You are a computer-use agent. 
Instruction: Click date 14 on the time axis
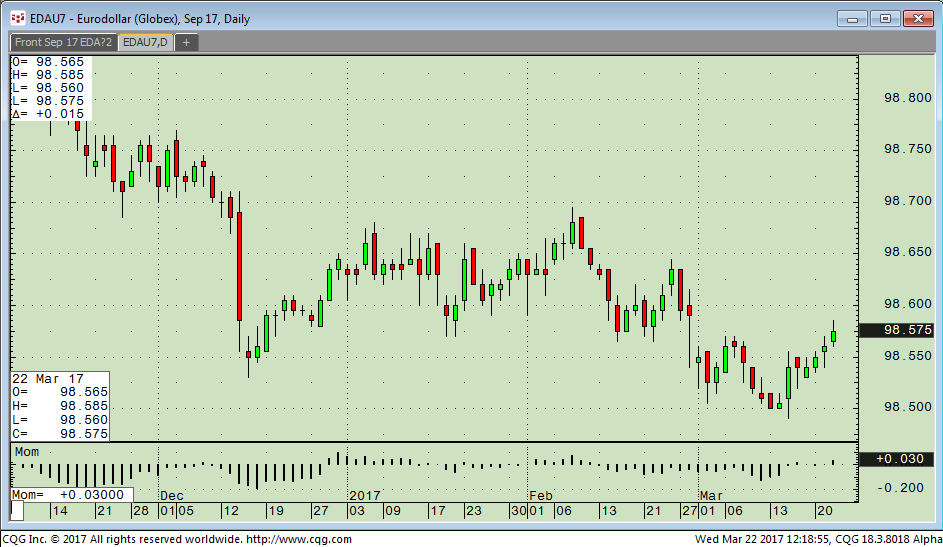click(x=59, y=511)
